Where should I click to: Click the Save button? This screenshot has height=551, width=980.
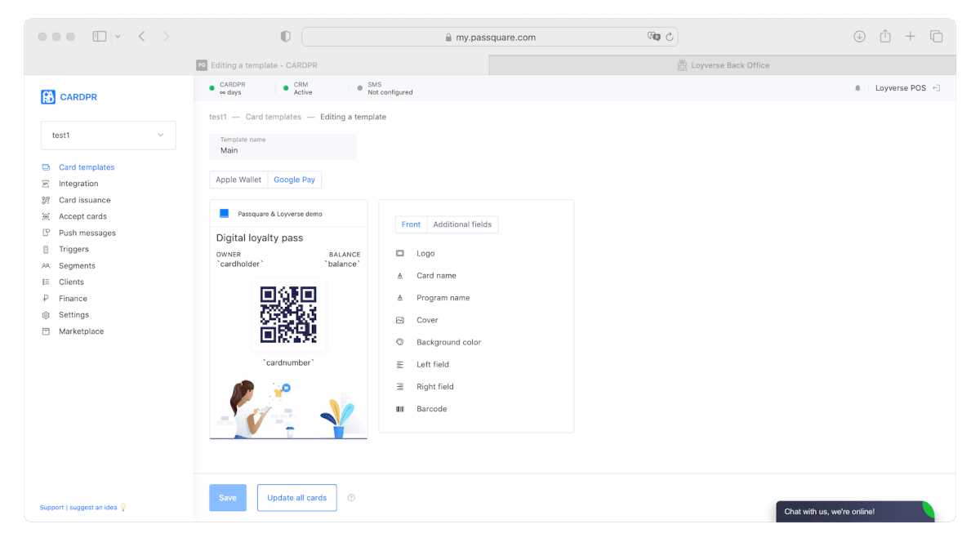tap(228, 498)
